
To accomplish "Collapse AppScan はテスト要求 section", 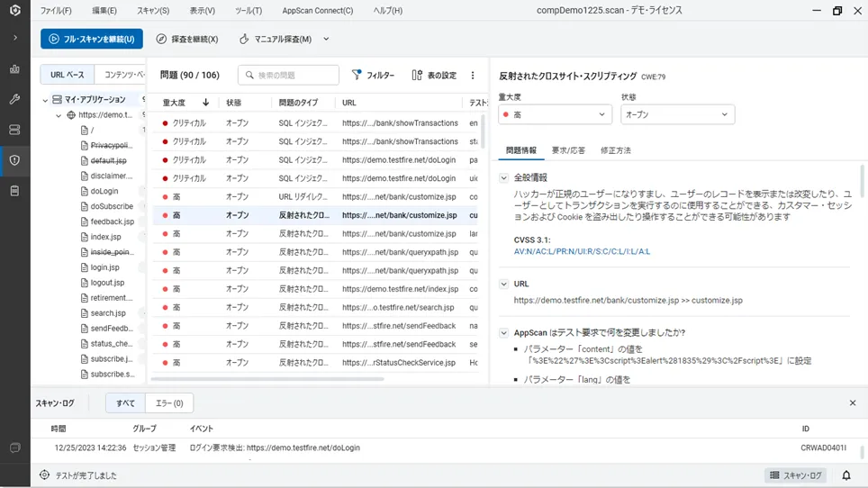I will pyautogui.click(x=503, y=332).
